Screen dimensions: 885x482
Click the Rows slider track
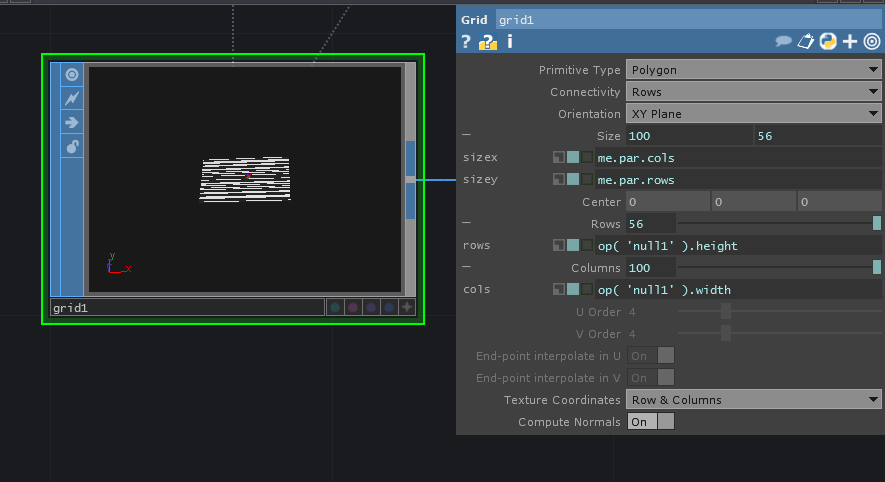[775, 224]
